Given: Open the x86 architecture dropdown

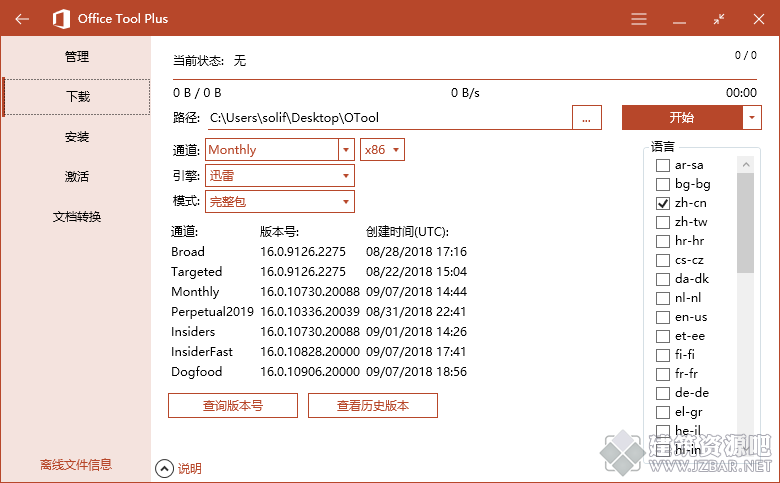Looking at the screenshot, I should click(x=382, y=149).
